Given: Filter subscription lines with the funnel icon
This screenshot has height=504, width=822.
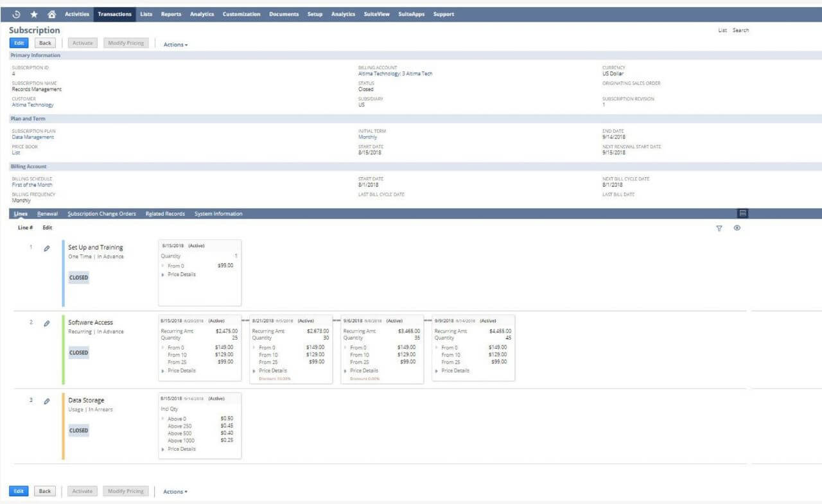Looking at the screenshot, I should tap(719, 227).
